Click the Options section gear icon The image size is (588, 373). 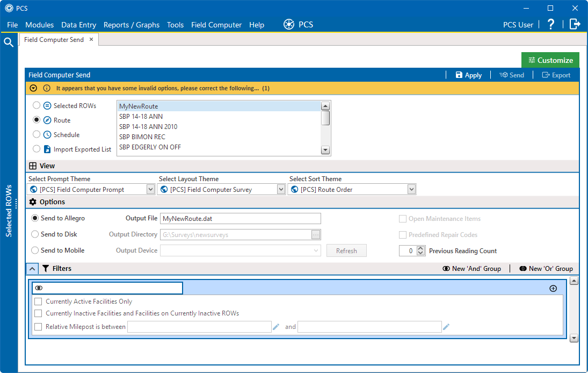[x=33, y=202]
